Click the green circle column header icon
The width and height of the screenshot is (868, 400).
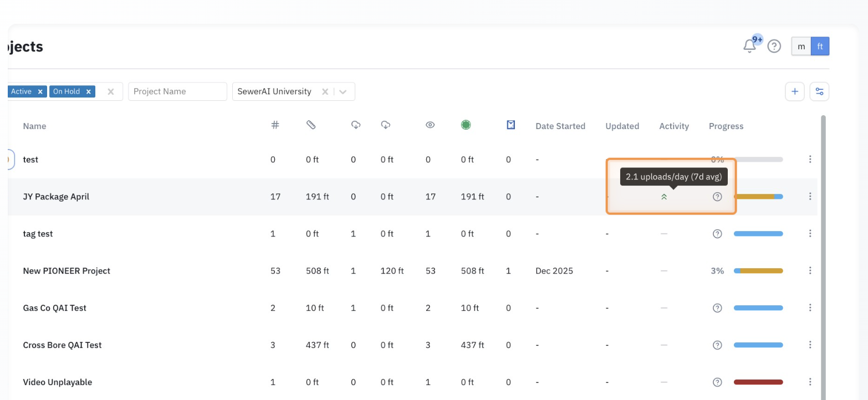[466, 125]
